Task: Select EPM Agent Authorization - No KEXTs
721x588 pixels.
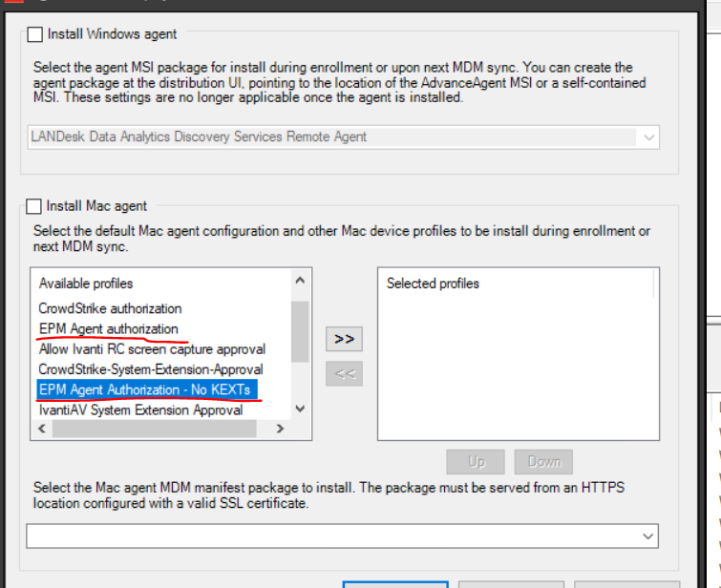Action: point(144,389)
